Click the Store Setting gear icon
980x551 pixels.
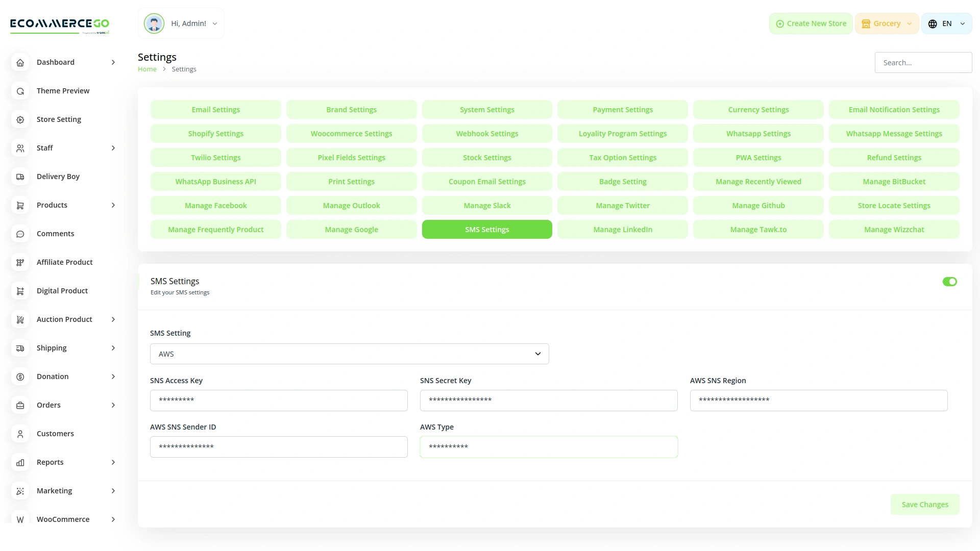click(20, 119)
